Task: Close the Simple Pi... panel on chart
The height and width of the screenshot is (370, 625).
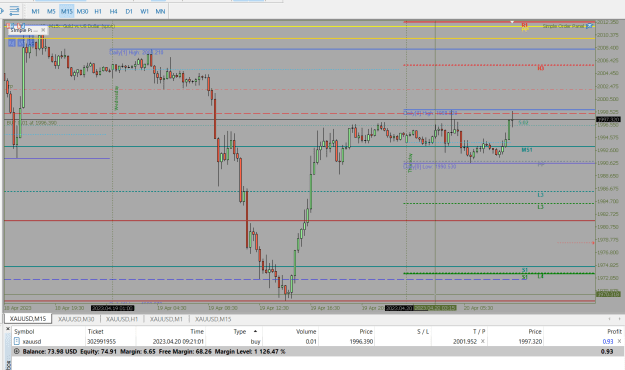Action: point(43,30)
